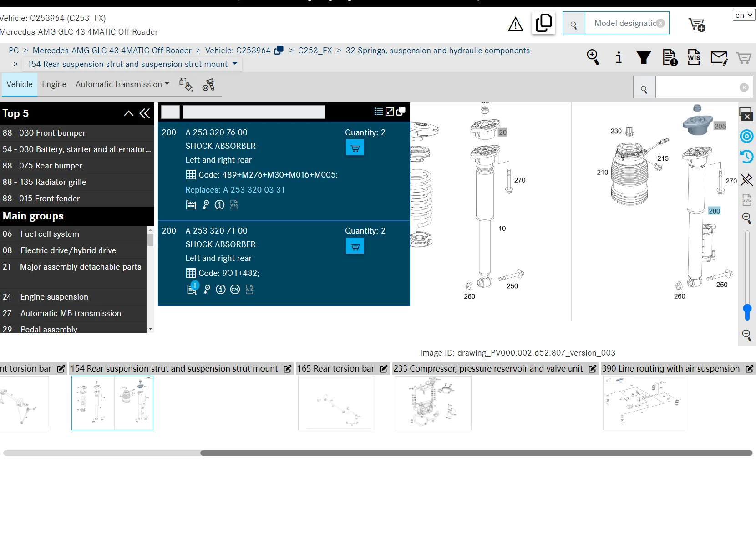The width and height of the screenshot is (756, 550).
Task: Click the pop-out window icon in parts panel
Action: tap(401, 111)
